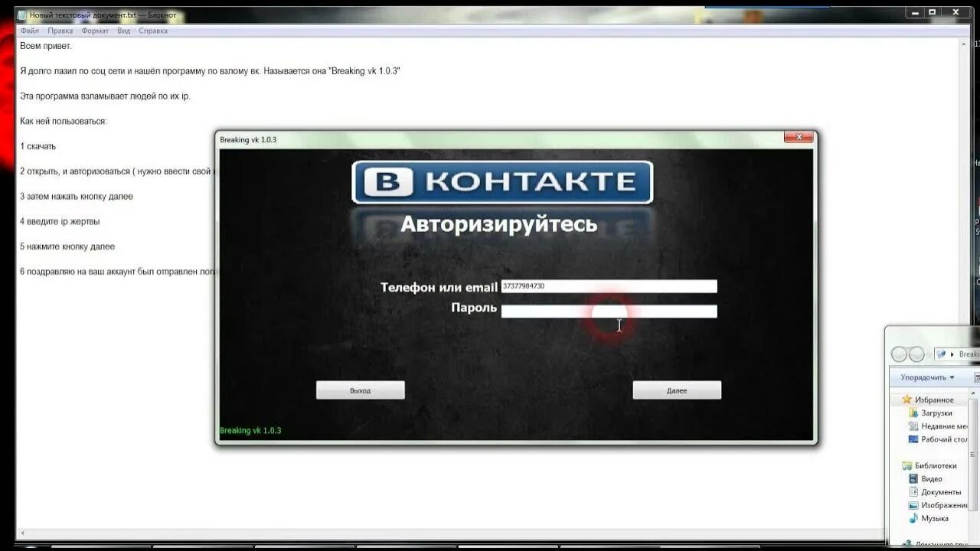This screenshot has width=980, height=551.
Task: Open Недавние места in Explorer sidebar
Action: (944, 426)
